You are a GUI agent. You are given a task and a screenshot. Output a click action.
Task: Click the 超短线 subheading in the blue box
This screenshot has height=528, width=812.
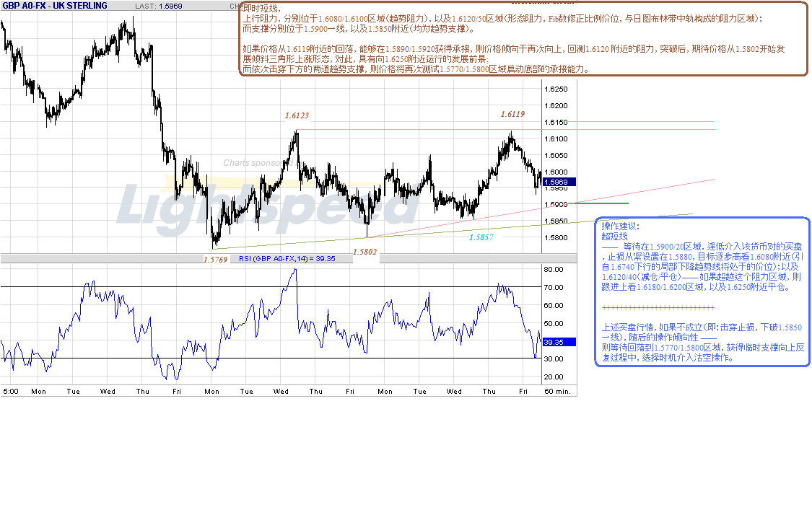[614, 237]
